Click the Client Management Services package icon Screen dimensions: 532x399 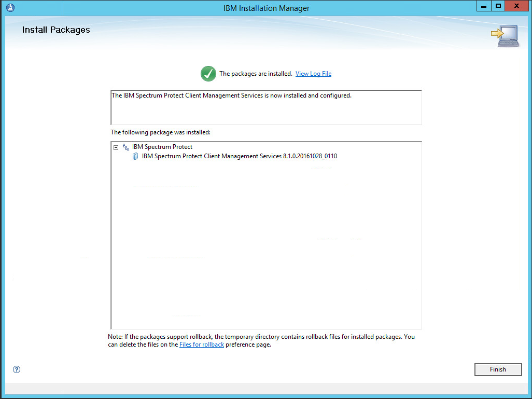[135, 156]
